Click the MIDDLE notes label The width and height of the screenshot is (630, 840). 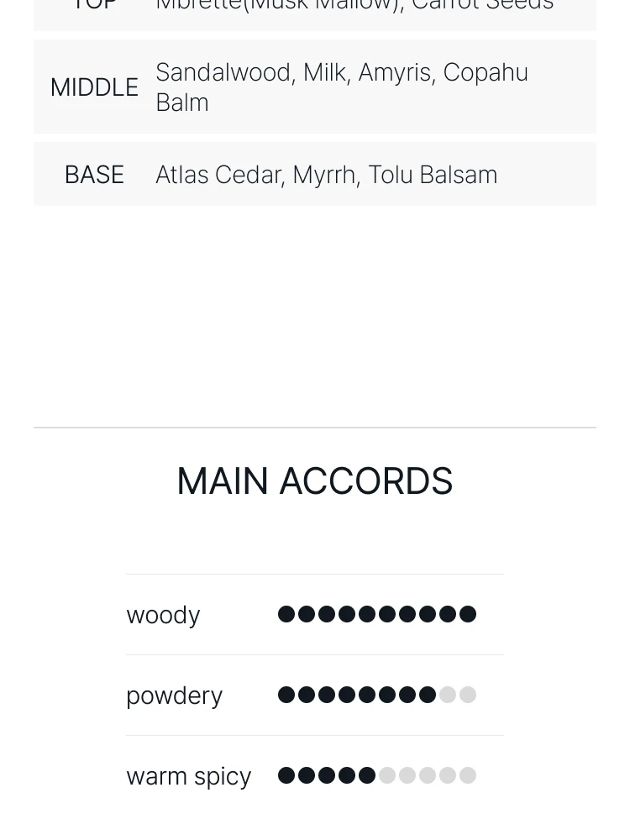pyautogui.click(x=94, y=87)
